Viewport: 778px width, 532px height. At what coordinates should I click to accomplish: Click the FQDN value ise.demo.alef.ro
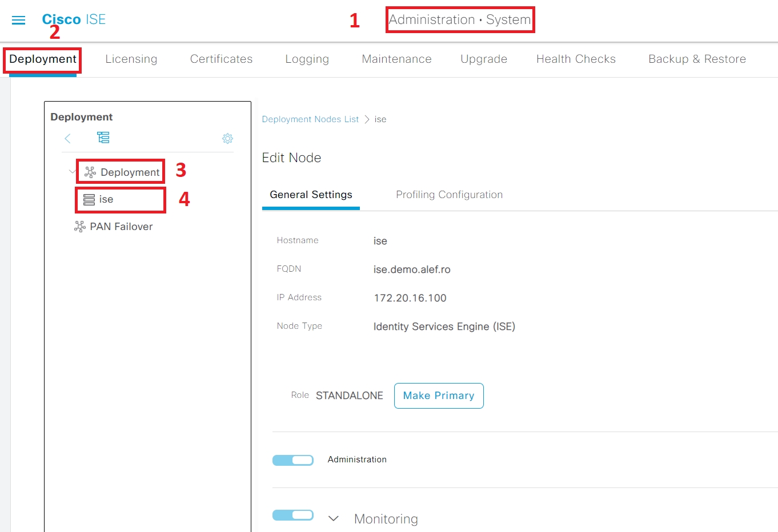coord(412,269)
